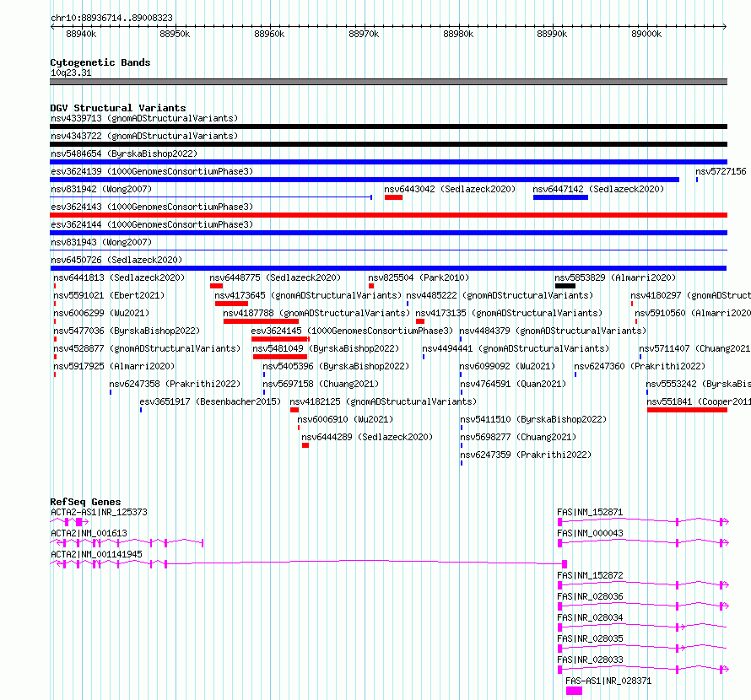
Task: Select ACTA2|NM_001141945 transcript label
Action: [96, 554]
